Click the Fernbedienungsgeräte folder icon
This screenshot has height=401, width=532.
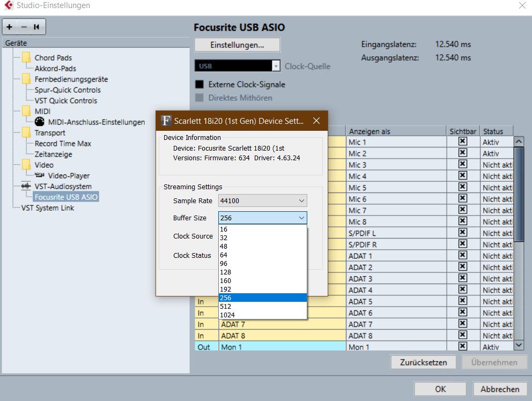26,79
